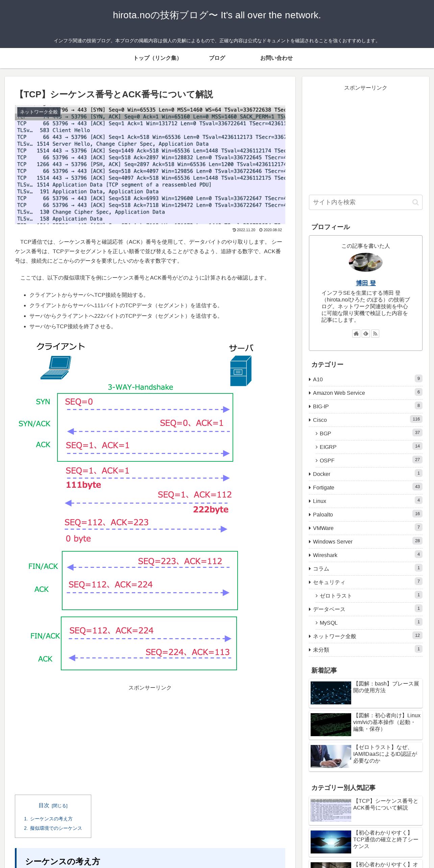Click the search magnifier icon
Screen dimensions: 434x868
415,202
